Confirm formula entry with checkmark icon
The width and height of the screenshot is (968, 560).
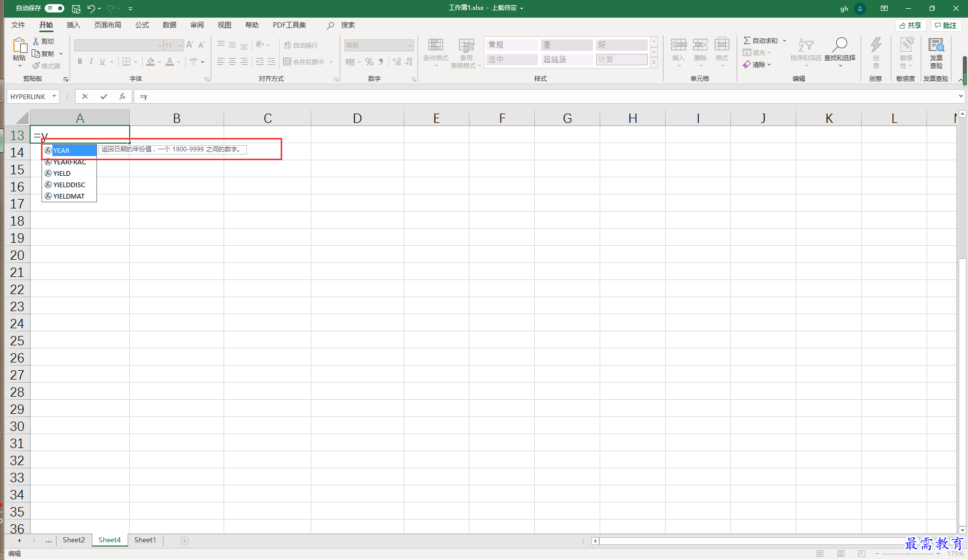click(104, 96)
